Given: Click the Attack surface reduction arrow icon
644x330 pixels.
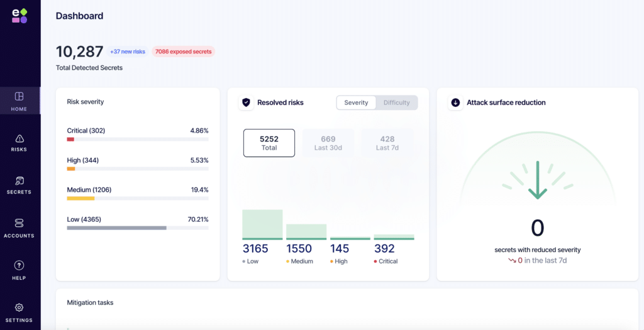Looking at the screenshot, I should click(455, 102).
